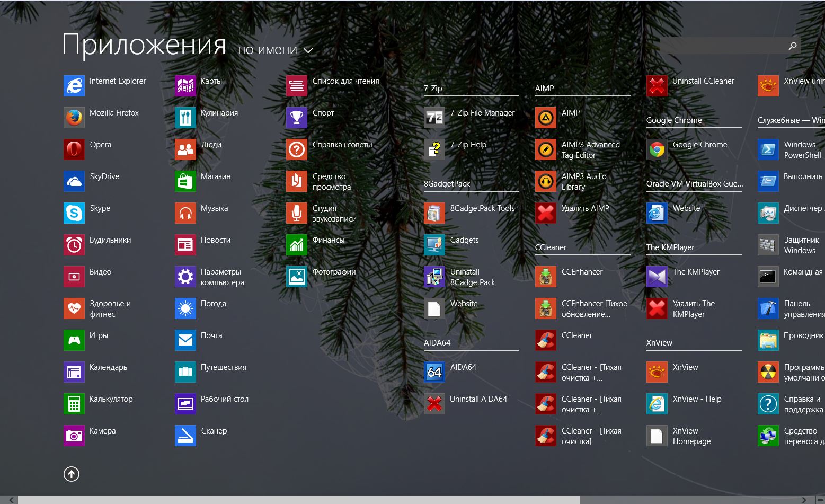Launch the Игры gamepad icon
Screen dimensions: 825x504
coord(74,340)
